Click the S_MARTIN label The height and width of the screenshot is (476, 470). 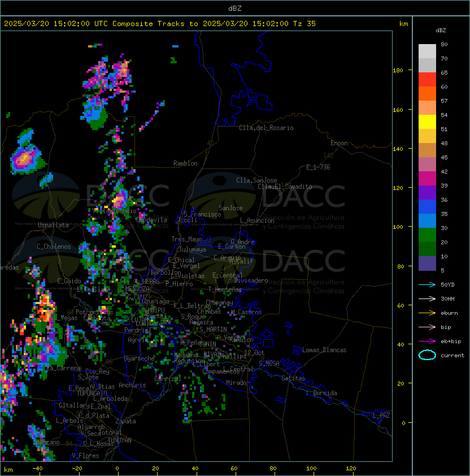pyautogui.click(x=213, y=330)
